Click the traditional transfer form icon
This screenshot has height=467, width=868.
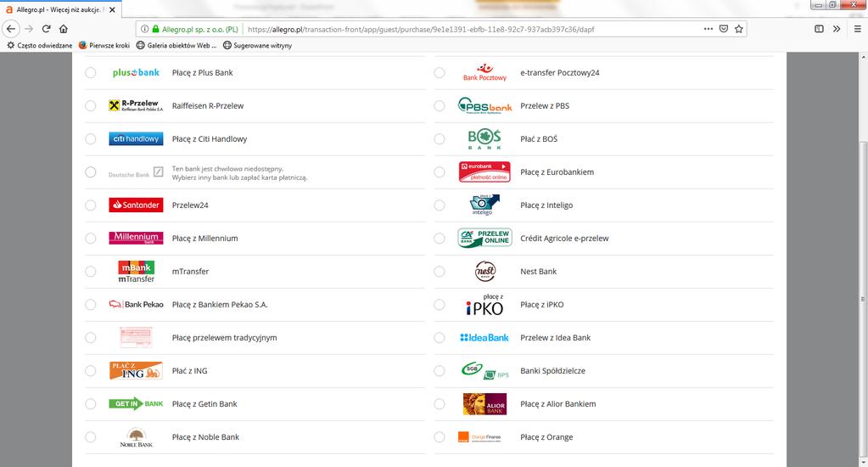click(136, 337)
